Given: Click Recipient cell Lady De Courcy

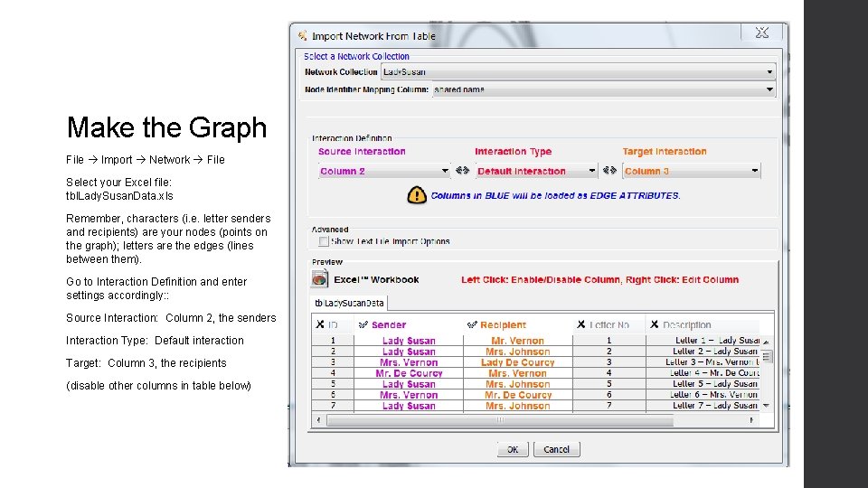Looking at the screenshot, I should 517,362.
